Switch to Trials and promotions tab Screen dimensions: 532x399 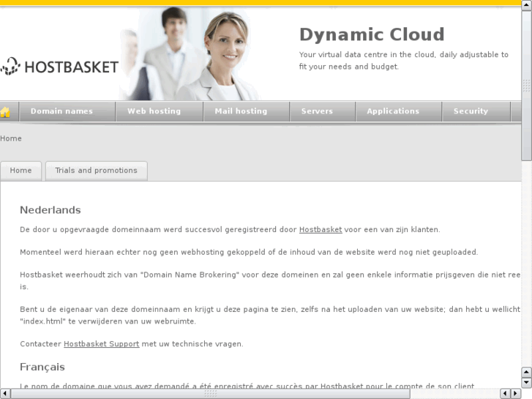coord(97,171)
